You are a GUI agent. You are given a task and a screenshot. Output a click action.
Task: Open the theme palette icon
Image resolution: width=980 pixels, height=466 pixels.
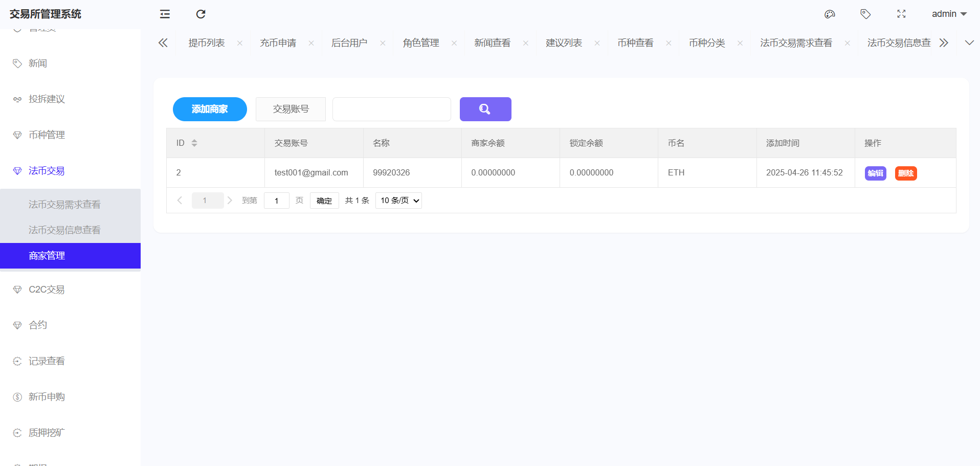pos(830,14)
